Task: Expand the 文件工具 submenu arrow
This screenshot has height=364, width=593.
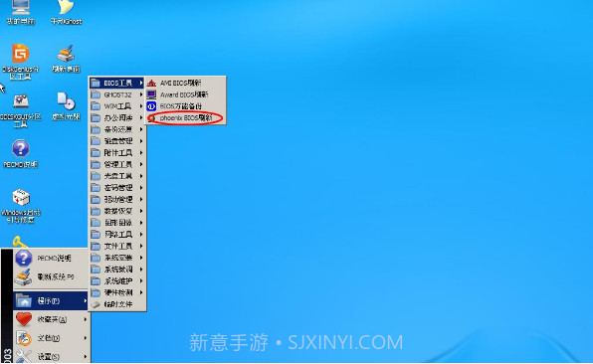Action: coord(141,246)
